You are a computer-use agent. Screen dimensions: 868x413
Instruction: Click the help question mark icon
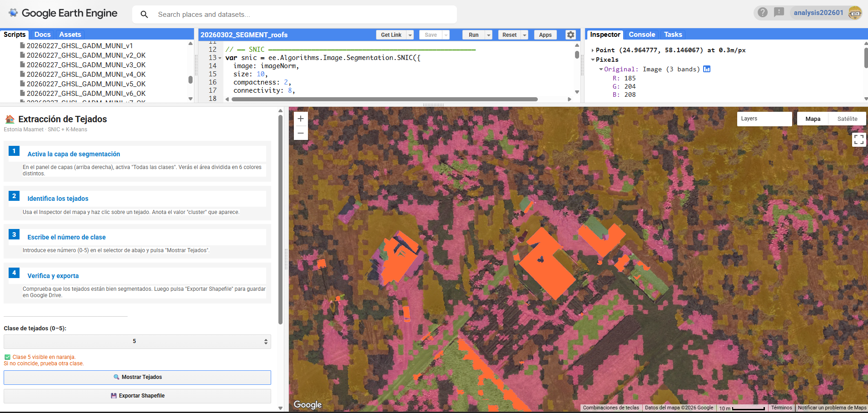pyautogui.click(x=763, y=12)
